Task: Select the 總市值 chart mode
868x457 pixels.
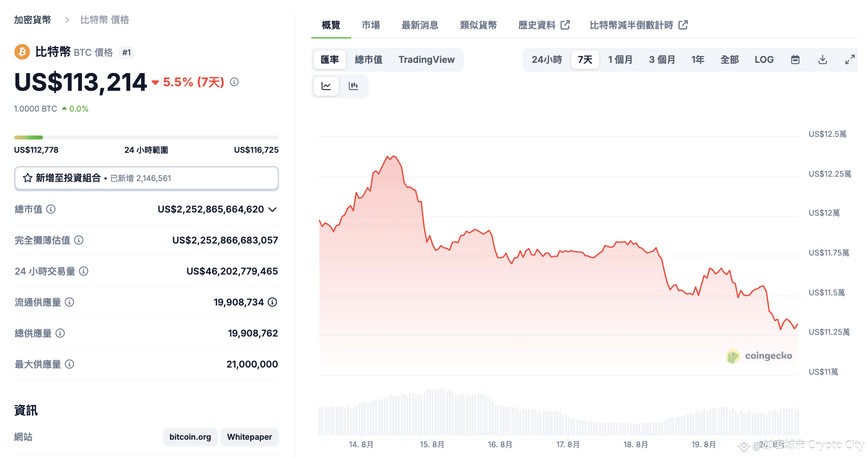Action: click(x=368, y=60)
